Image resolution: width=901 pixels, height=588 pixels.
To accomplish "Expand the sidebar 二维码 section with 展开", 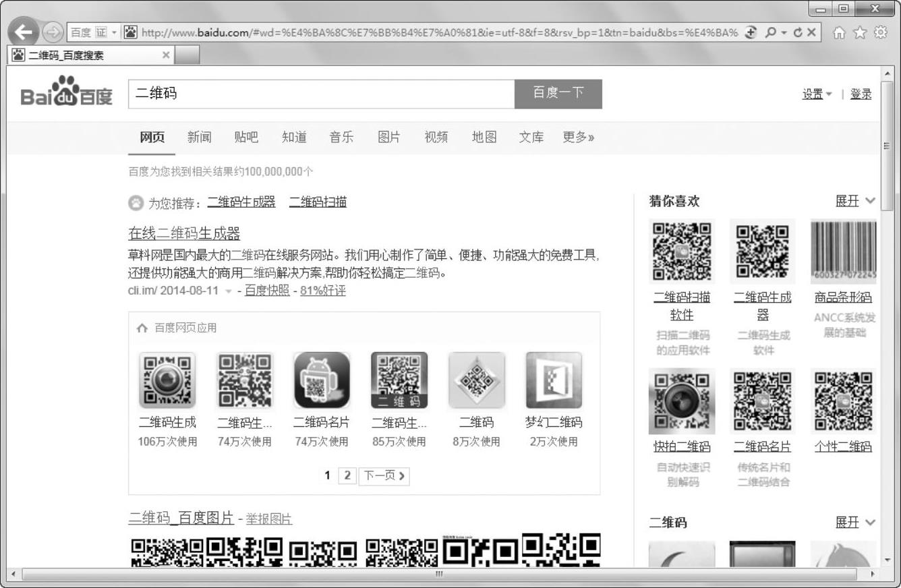I will [855, 523].
